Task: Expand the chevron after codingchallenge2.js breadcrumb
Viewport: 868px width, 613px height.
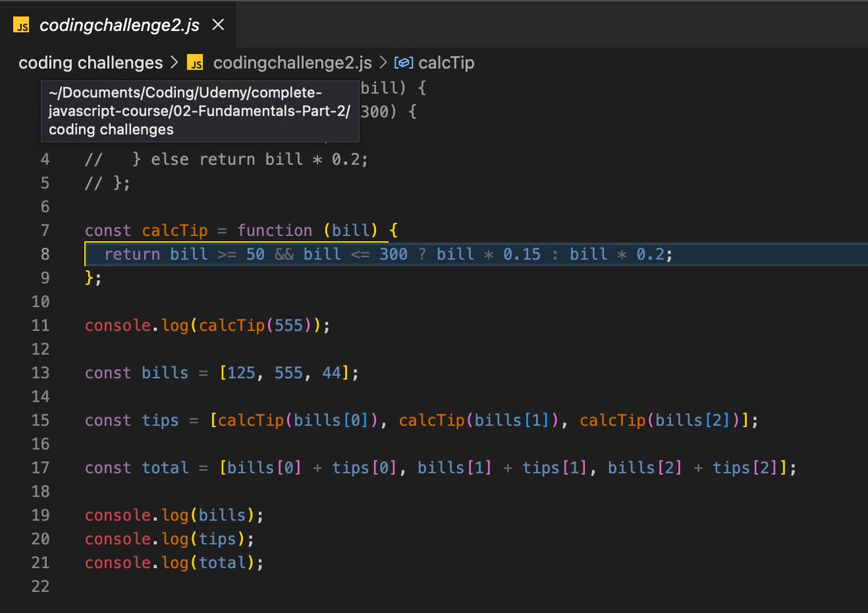Action: 383,63
